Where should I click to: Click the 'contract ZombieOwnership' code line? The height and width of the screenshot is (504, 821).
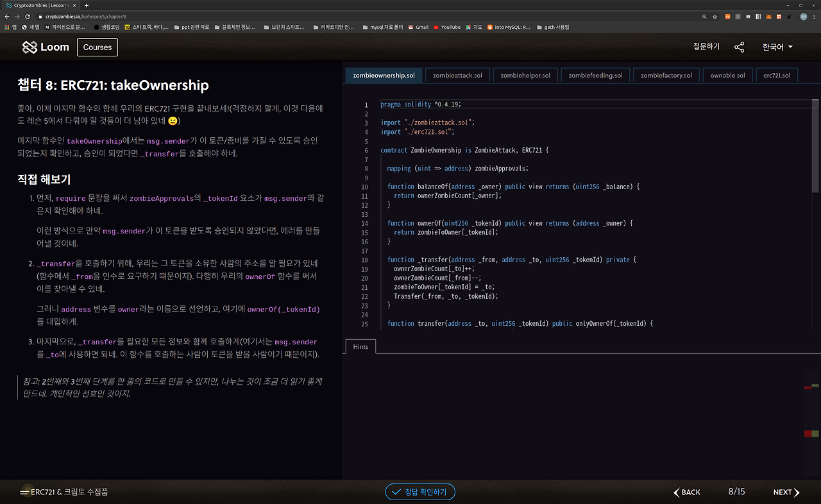[x=464, y=150]
